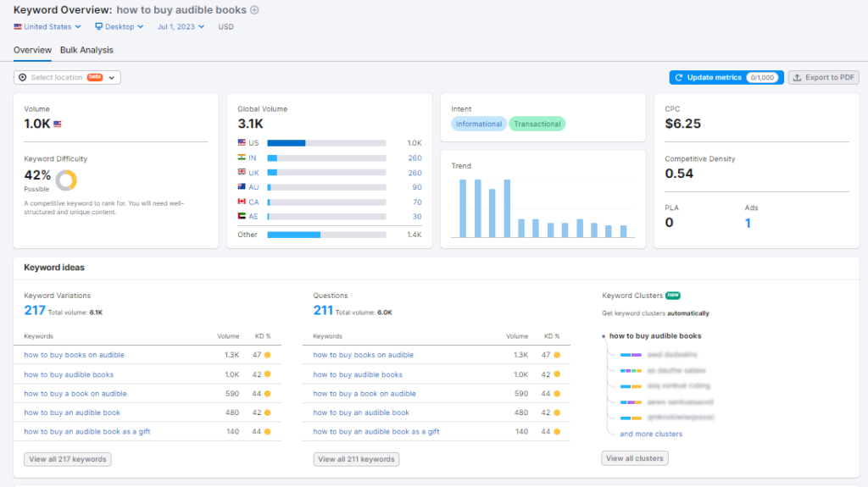The width and height of the screenshot is (868, 487).
Task: Click the Canada flag in Global Volume
Action: [242, 202]
